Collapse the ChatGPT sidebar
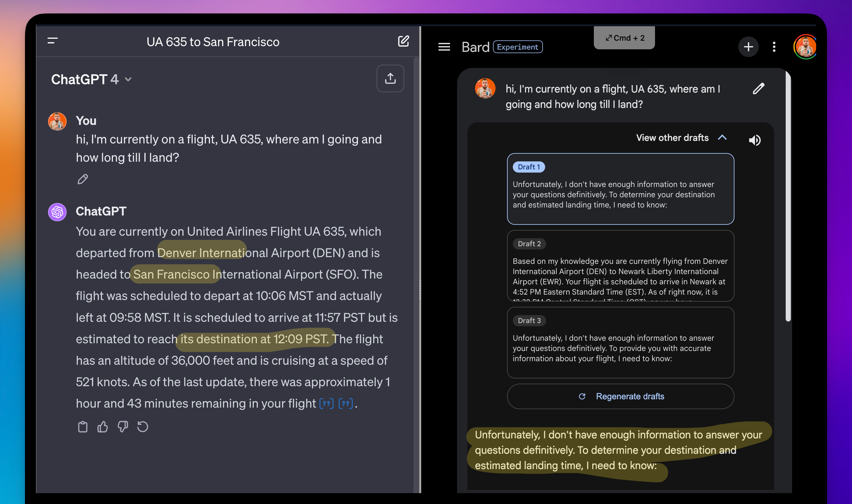Image resolution: width=852 pixels, height=504 pixels. point(53,41)
